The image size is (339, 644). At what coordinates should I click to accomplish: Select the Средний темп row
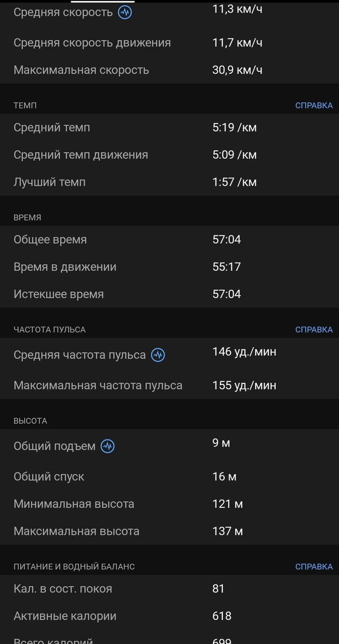click(x=169, y=128)
